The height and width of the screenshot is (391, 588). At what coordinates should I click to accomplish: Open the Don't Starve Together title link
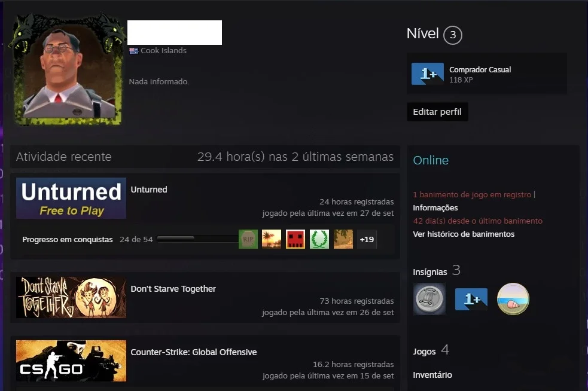click(x=173, y=289)
